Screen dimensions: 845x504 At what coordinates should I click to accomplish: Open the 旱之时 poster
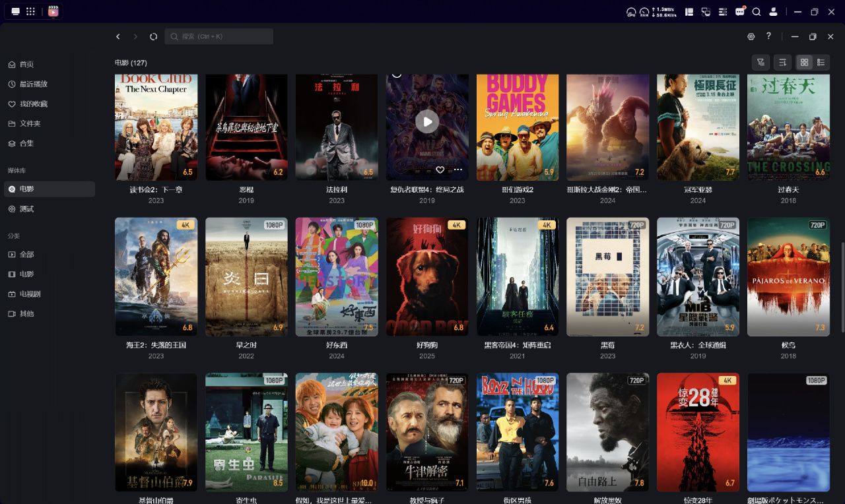246,277
